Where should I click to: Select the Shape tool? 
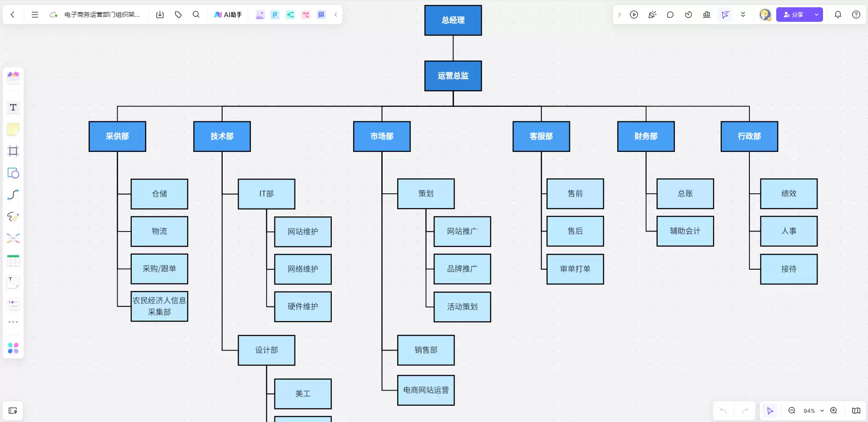coord(13,173)
